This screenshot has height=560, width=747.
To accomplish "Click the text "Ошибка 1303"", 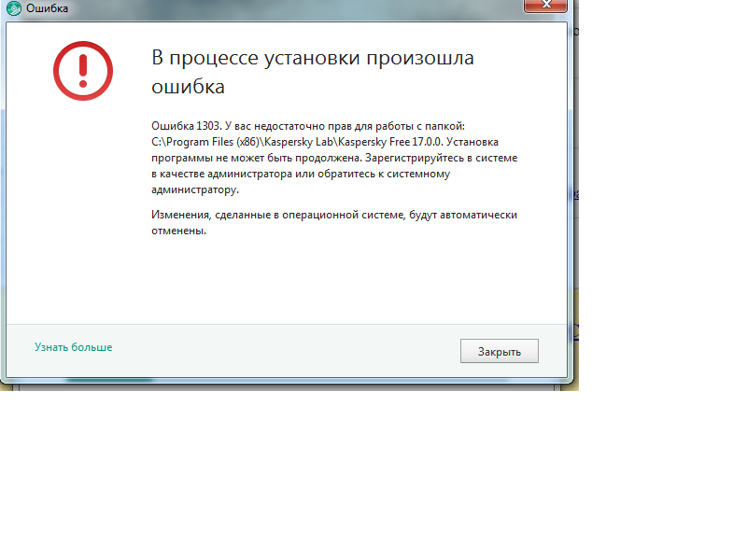I will pyautogui.click(x=185, y=126).
